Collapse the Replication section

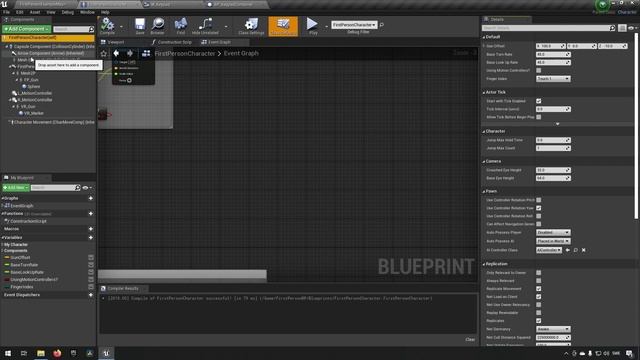(484, 264)
